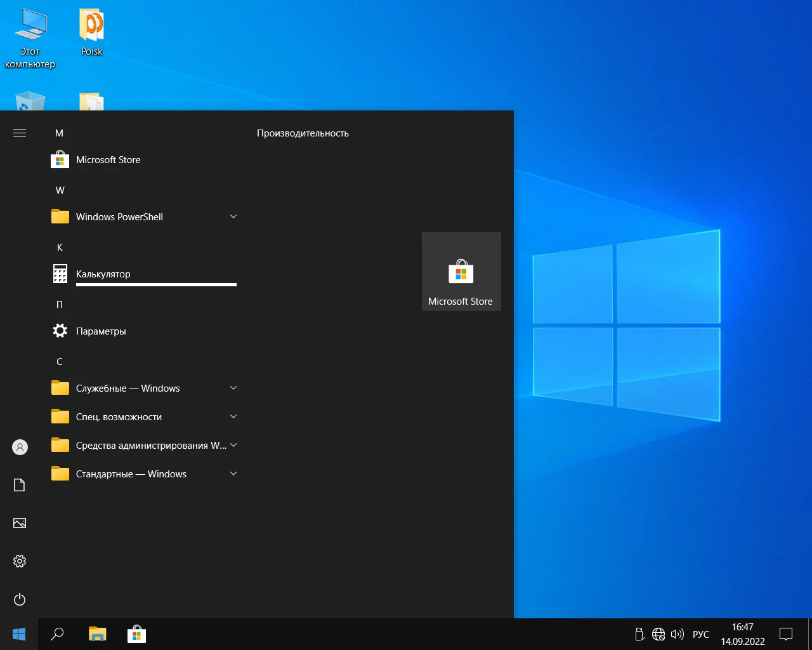Click the search magnifier on the taskbar
This screenshot has width=812, height=650.
(57, 634)
